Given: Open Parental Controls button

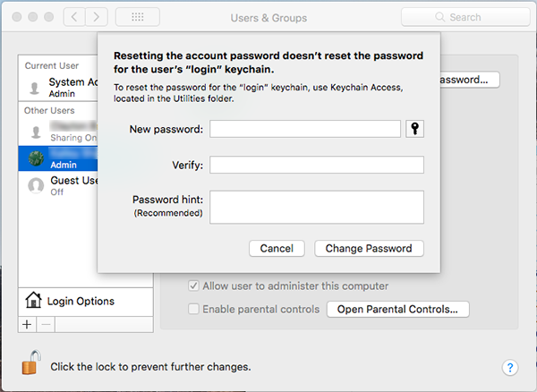Looking at the screenshot, I should 397,309.
